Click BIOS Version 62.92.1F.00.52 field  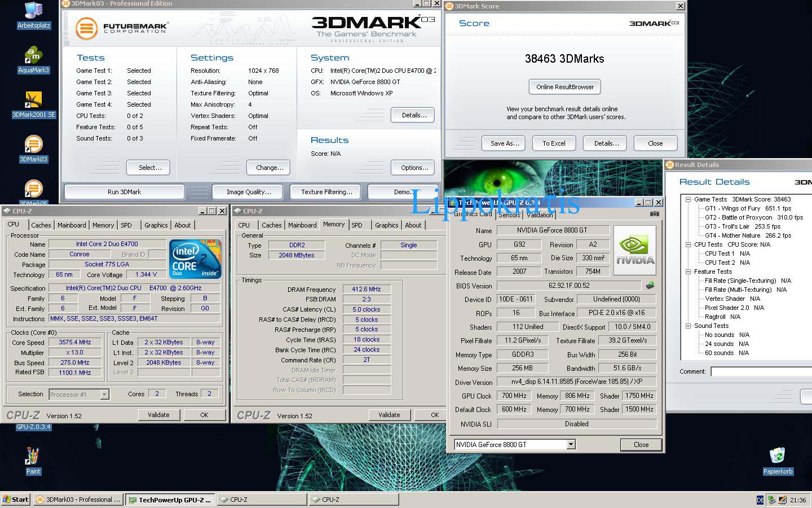568,286
